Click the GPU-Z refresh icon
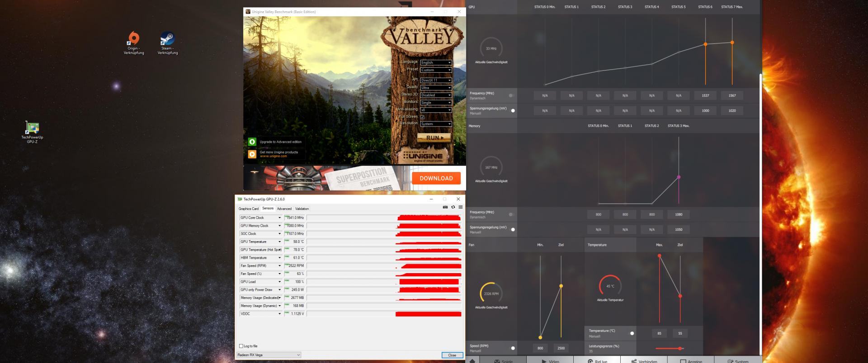Screen dimensions: 868x363 point(453,207)
